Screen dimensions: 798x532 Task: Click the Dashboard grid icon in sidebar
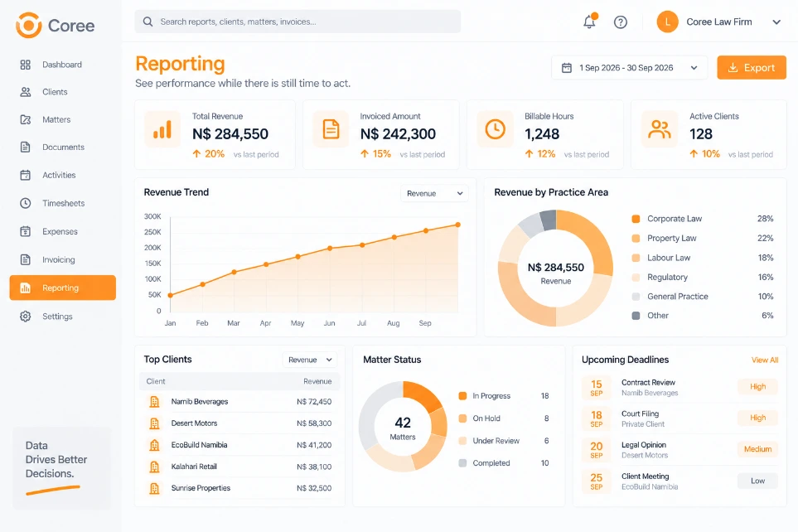[x=26, y=65]
